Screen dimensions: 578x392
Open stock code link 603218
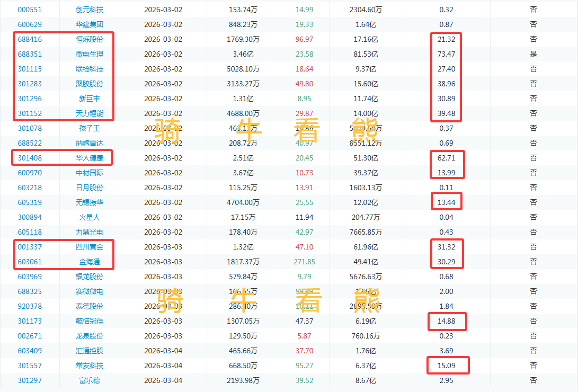pos(30,188)
